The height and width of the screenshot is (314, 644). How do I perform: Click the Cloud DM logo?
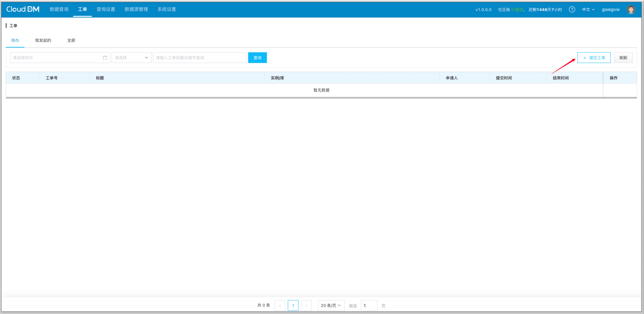pyautogui.click(x=23, y=9)
